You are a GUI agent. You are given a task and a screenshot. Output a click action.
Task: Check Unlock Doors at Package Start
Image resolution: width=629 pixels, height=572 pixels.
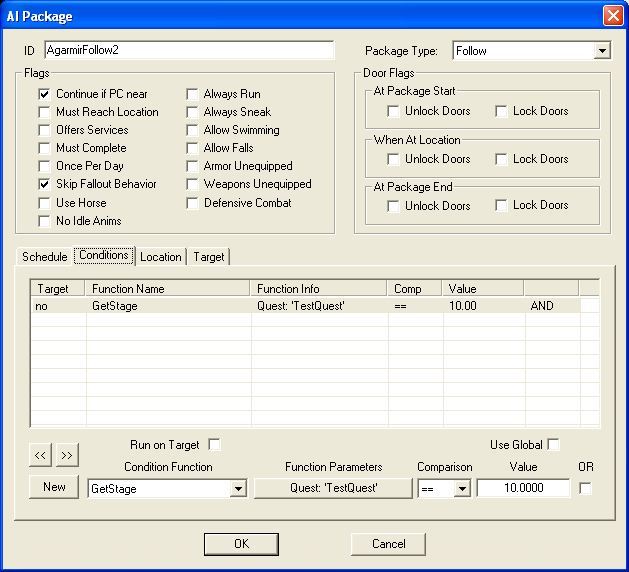tap(393, 112)
